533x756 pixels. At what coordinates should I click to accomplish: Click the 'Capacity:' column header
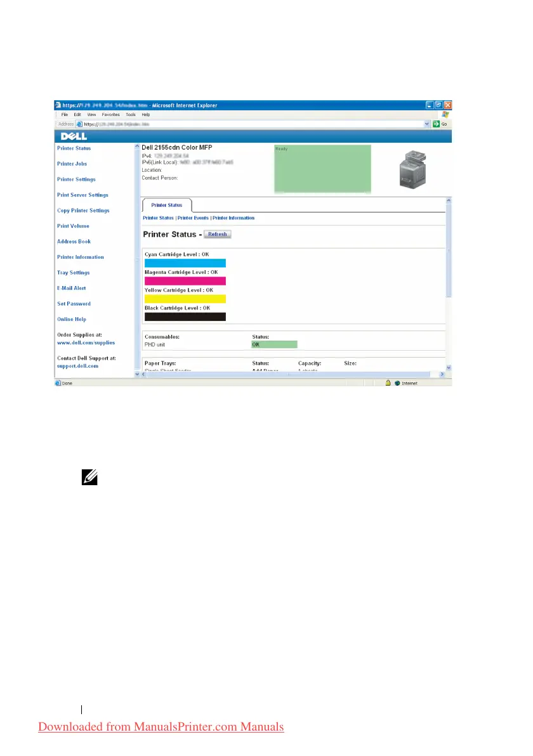point(310,363)
